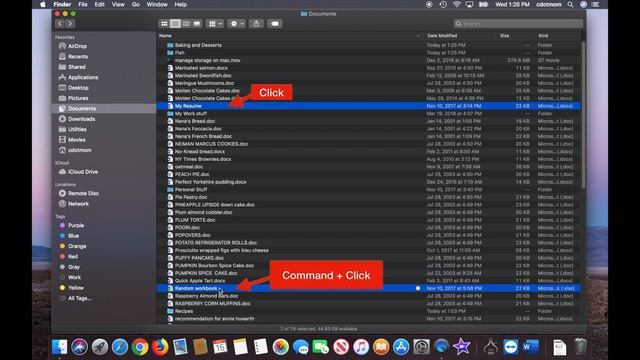
Task: Select Pictures in the sidebar
Action: point(78,98)
